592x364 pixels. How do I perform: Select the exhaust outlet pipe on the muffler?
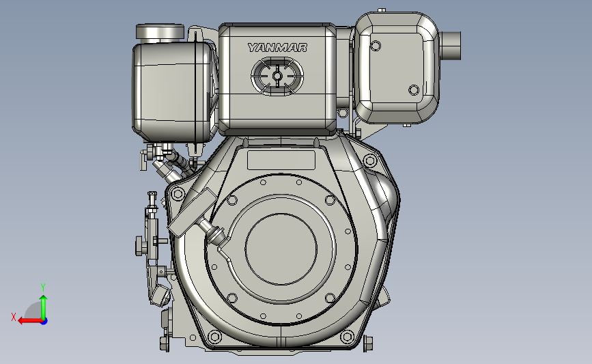click(450, 46)
